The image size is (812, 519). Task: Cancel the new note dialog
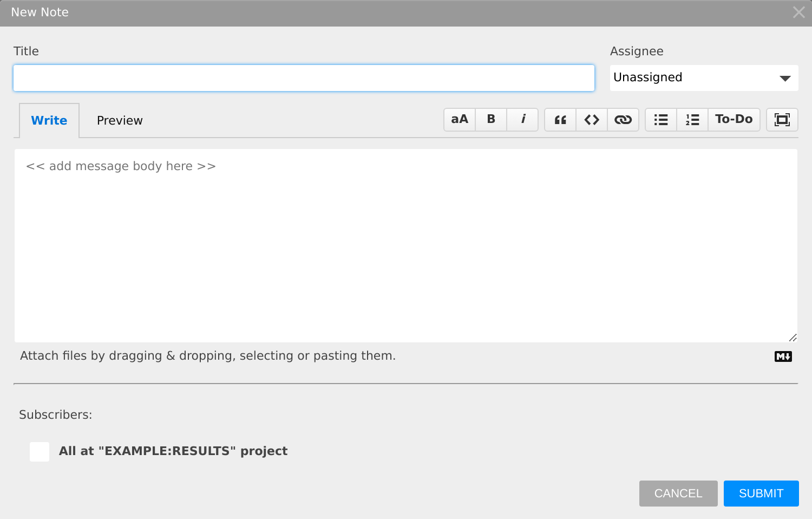(x=678, y=494)
